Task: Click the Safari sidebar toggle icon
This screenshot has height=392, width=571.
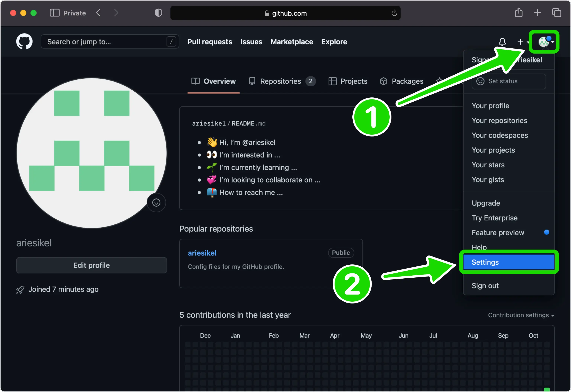Action: click(54, 13)
